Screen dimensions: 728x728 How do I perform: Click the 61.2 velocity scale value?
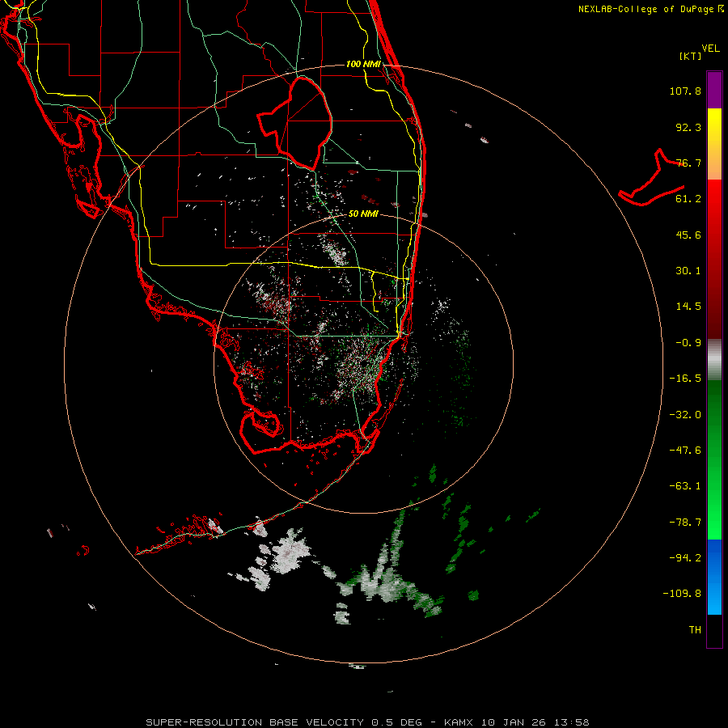688,199
